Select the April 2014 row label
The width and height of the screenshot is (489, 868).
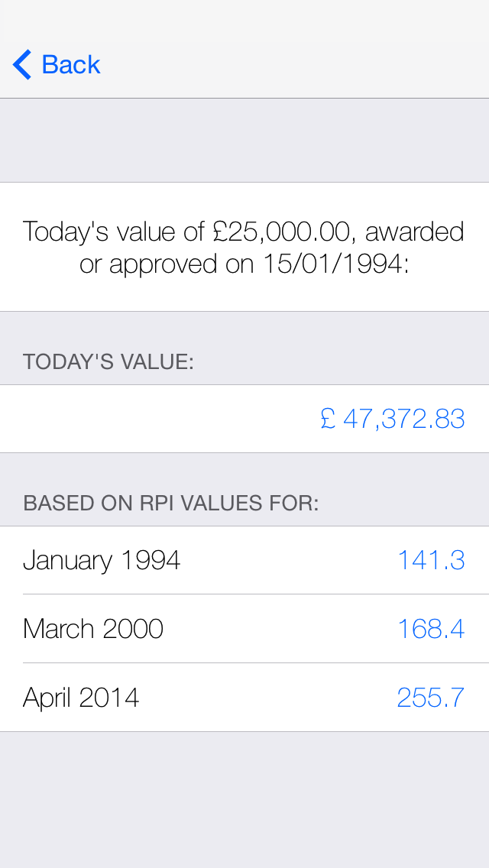tap(81, 698)
